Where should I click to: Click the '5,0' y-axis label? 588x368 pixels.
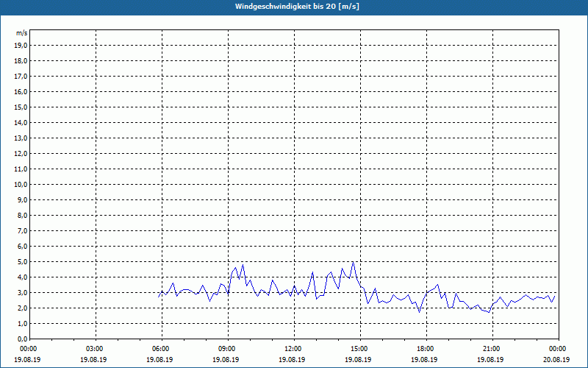pyautogui.click(x=22, y=262)
